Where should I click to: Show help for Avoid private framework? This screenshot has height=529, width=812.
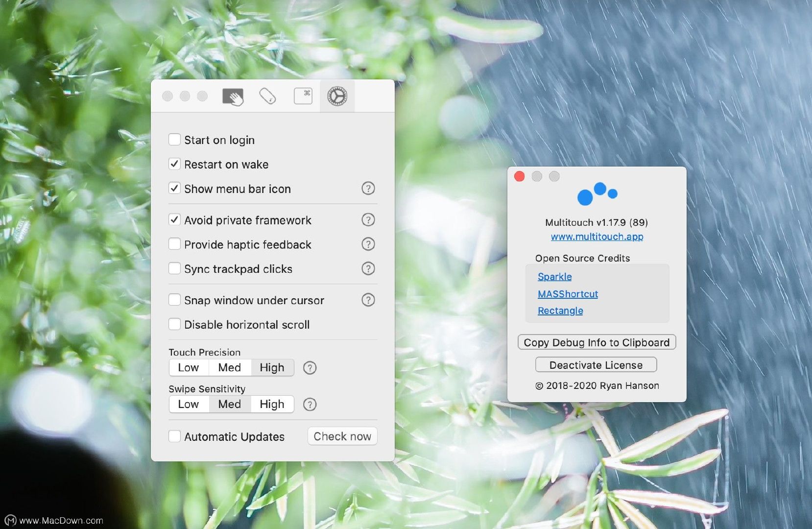[368, 219]
